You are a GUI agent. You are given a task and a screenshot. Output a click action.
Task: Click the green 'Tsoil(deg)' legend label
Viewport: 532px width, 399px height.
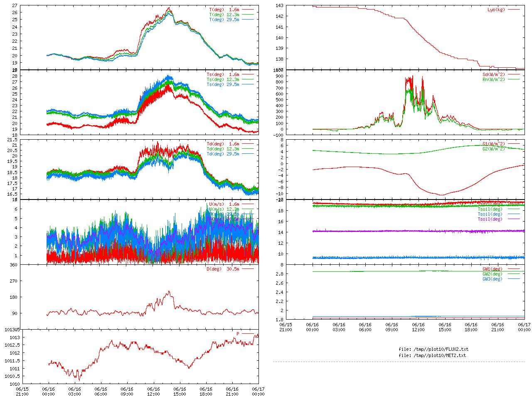[490, 209]
